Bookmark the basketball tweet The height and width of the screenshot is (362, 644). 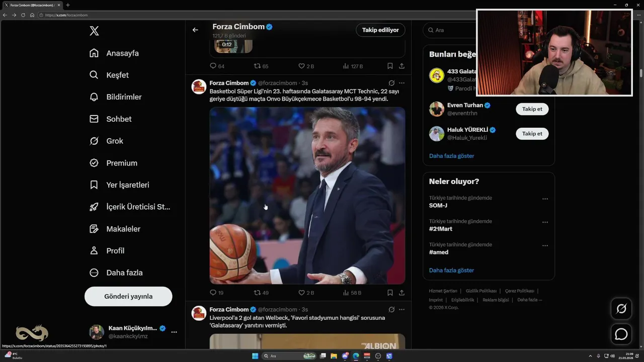pos(390,293)
